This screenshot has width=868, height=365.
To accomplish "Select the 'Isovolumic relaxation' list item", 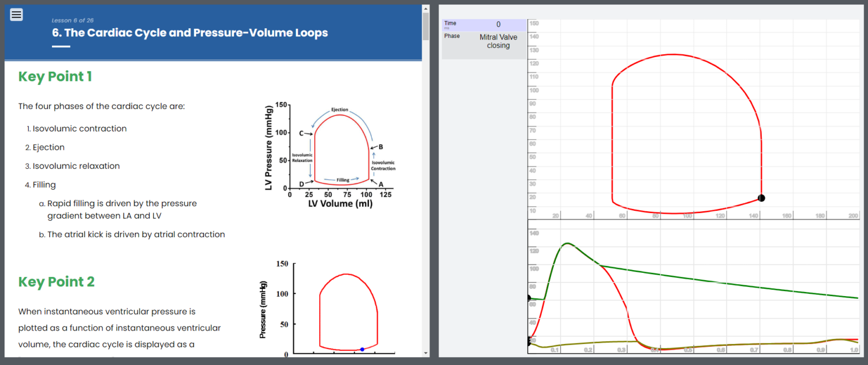I will (76, 166).
